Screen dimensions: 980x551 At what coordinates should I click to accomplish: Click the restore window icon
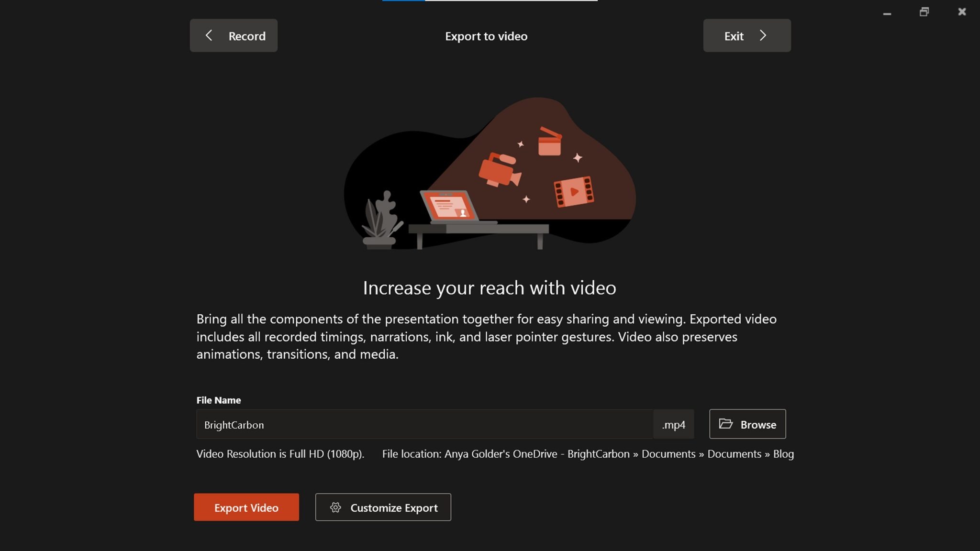click(x=924, y=12)
